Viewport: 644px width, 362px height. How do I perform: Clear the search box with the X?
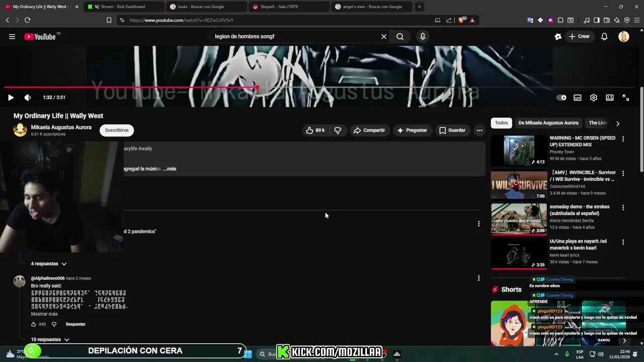click(384, 36)
